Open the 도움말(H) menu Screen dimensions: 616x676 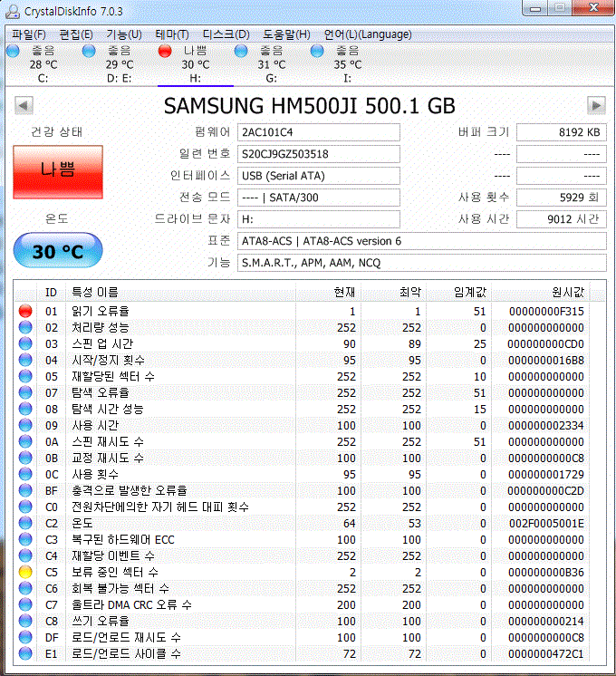click(x=286, y=34)
